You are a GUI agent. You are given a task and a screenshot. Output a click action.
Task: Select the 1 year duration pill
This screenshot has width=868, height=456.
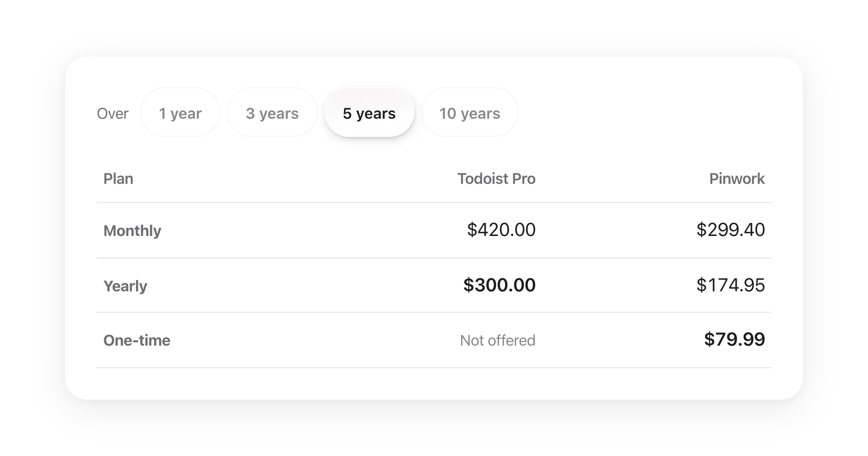[x=180, y=113]
